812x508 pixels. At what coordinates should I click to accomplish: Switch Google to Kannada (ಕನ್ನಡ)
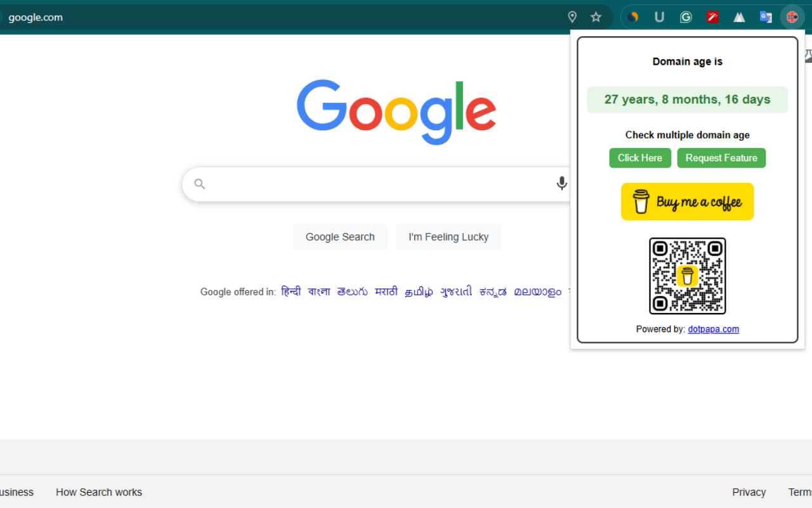click(x=493, y=291)
